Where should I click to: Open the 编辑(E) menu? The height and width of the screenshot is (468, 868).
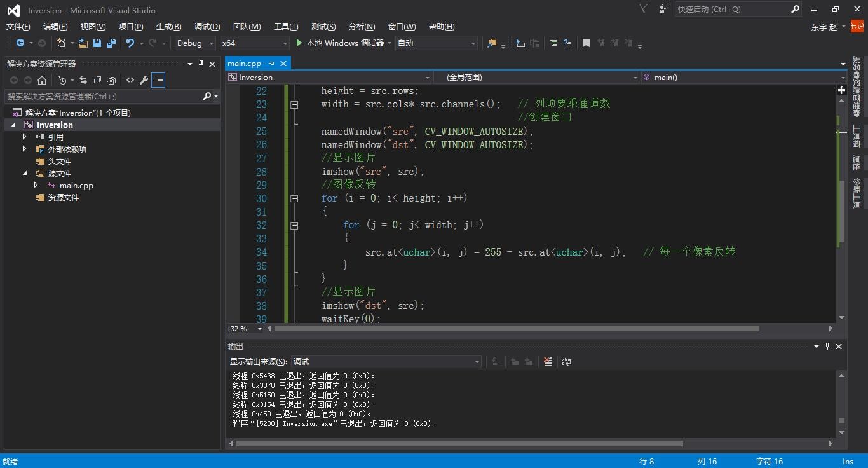coord(55,26)
